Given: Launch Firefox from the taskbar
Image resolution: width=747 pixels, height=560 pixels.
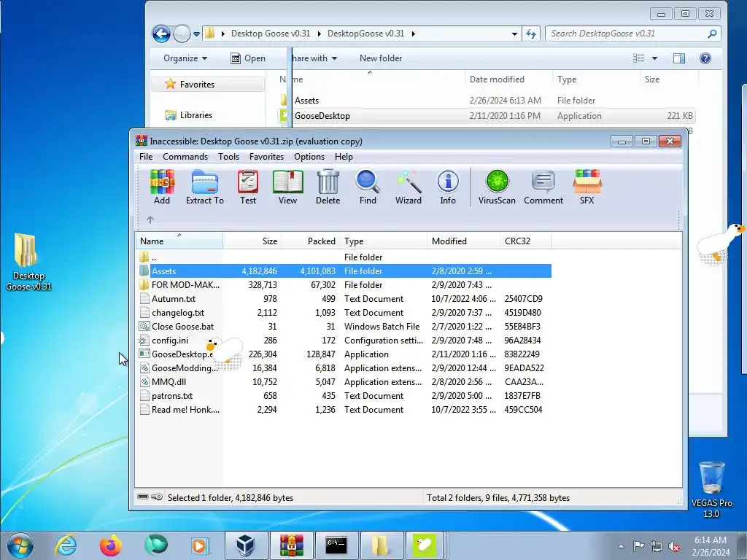Looking at the screenshot, I should (x=111, y=545).
